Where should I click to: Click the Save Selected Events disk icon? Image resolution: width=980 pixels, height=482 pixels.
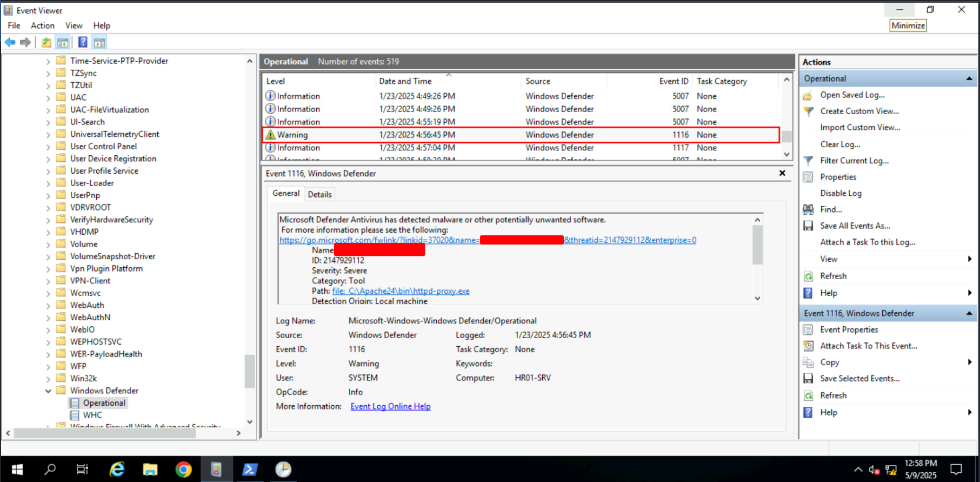pos(808,379)
